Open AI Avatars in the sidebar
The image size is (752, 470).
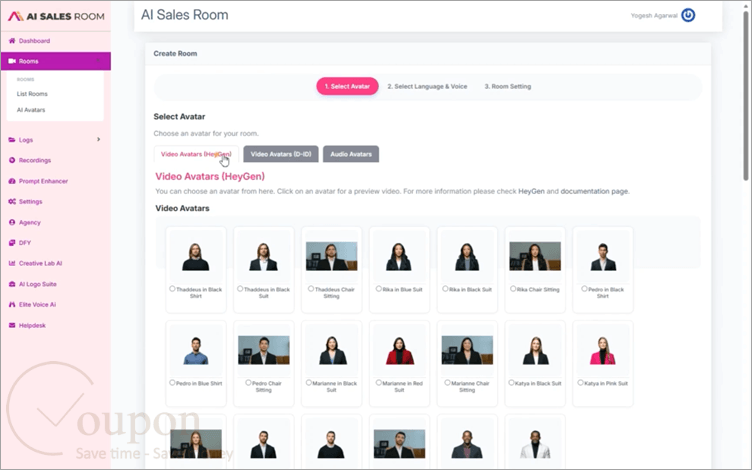[x=31, y=110]
